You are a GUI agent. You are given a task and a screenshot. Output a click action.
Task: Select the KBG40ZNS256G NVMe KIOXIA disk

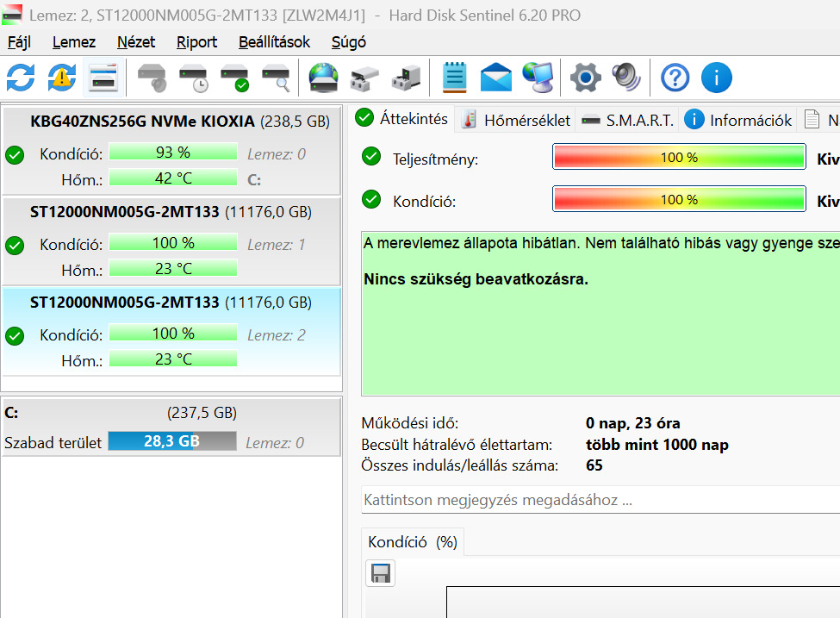(171, 151)
